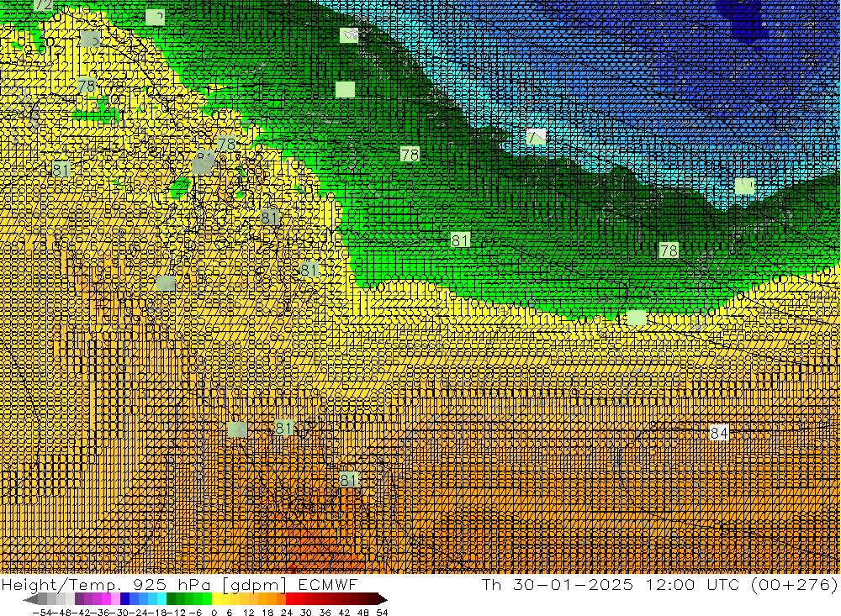
Task: Click the gray left arrow of the color bar
Action: point(30,599)
